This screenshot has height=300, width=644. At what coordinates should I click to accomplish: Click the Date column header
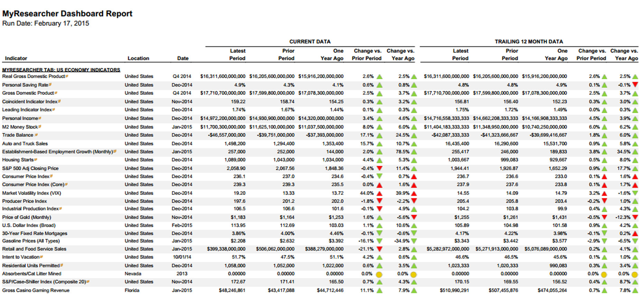pos(183,58)
